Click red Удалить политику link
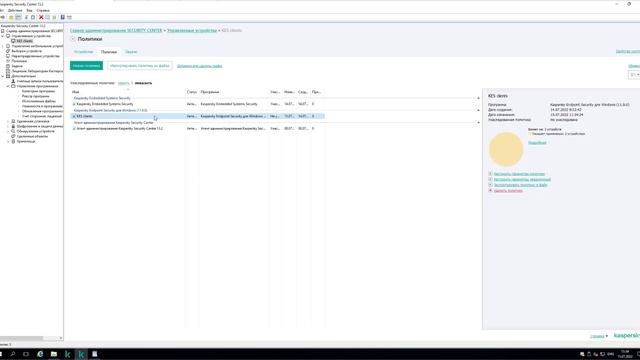This screenshot has width=640, height=360. (x=508, y=191)
